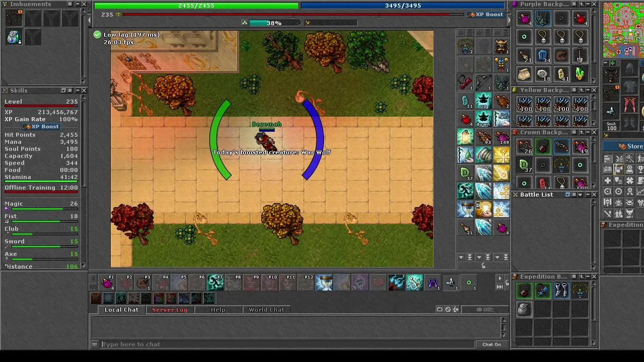Use the purple boots action bar slot
Screen dimensions: 644x362
(433, 283)
